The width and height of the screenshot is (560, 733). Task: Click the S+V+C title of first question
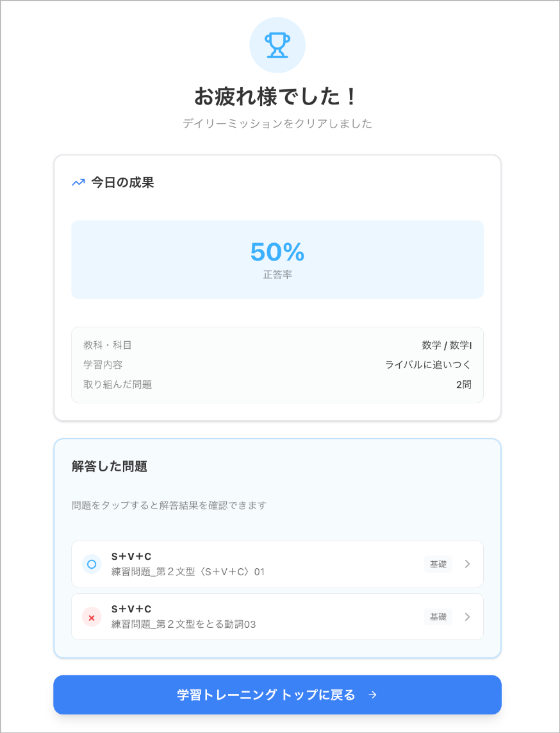(x=131, y=556)
